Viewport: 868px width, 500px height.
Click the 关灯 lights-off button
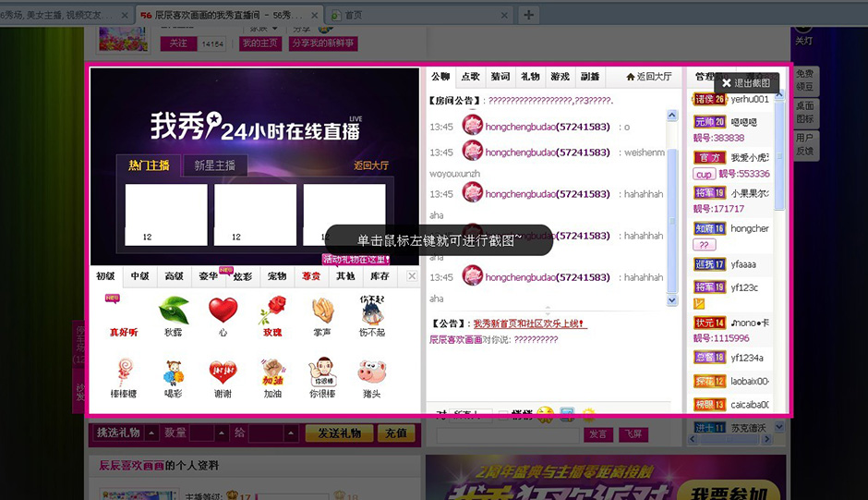point(803,35)
